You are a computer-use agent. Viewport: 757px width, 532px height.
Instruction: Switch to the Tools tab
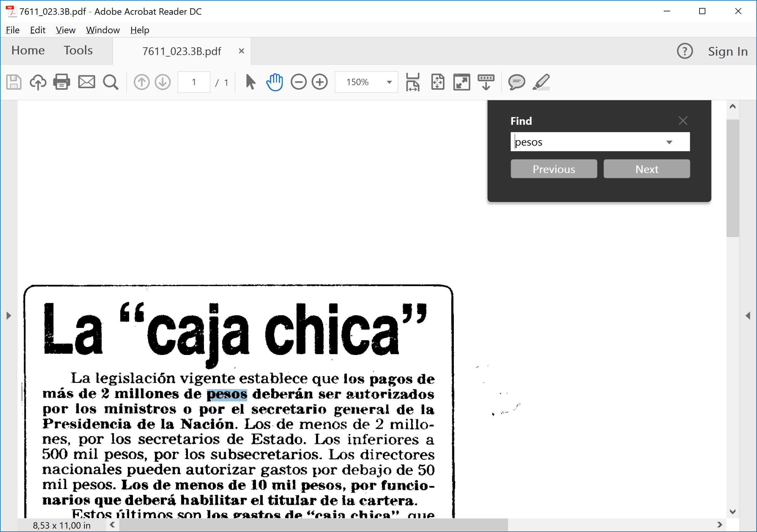coord(78,50)
